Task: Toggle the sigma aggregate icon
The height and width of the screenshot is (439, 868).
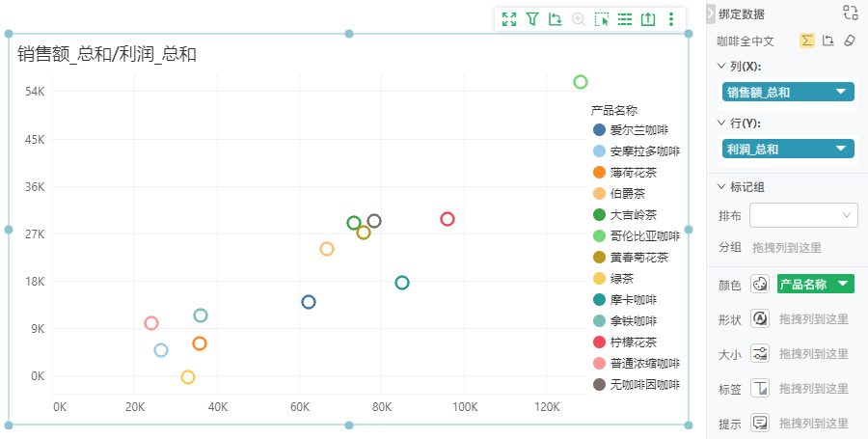Action: (807, 41)
